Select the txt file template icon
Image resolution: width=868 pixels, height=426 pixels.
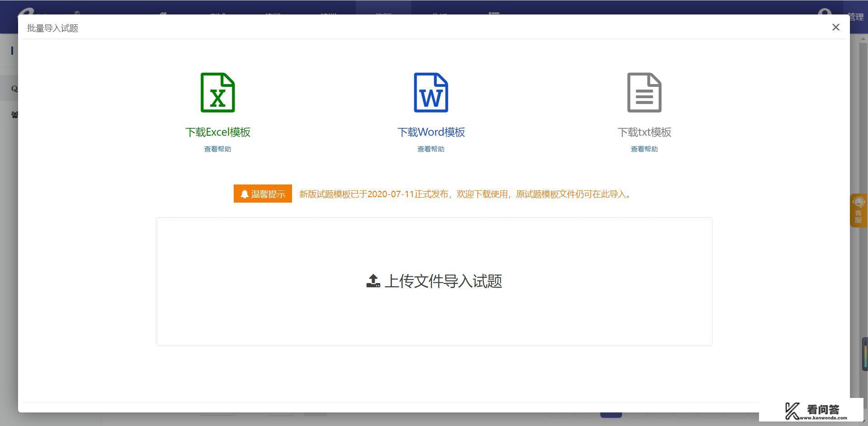tap(644, 92)
